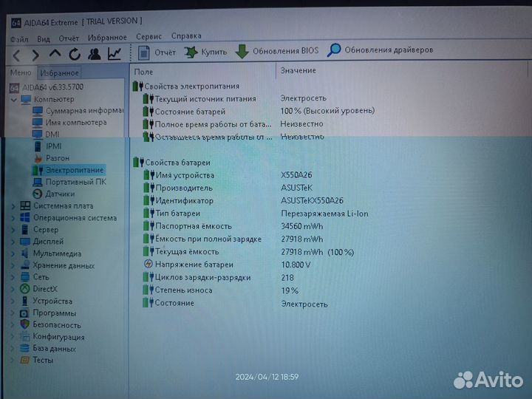Image resolution: width=532 pixels, height=399 pixels.
Task: Click the Устройства icon in tree
Action: click(x=25, y=301)
